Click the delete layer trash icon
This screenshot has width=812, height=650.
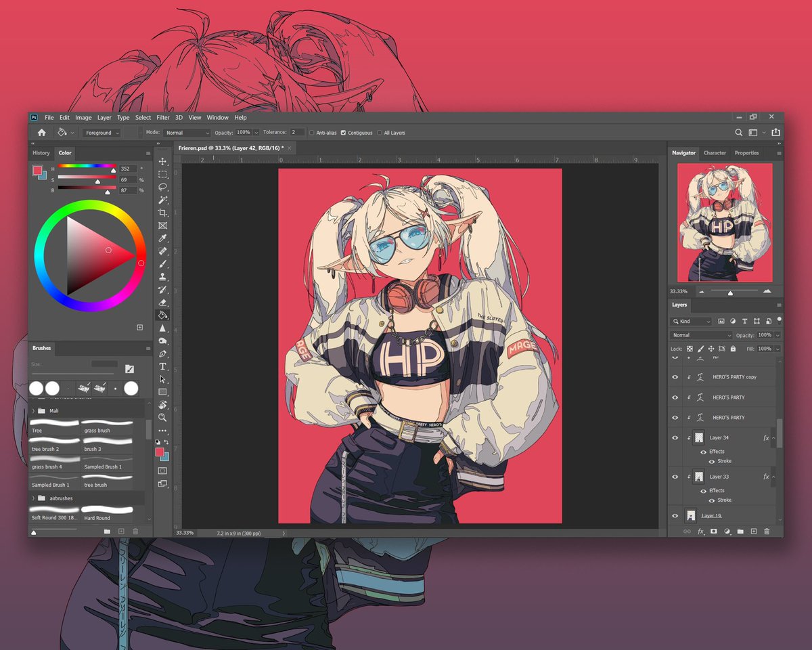(x=767, y=532)
